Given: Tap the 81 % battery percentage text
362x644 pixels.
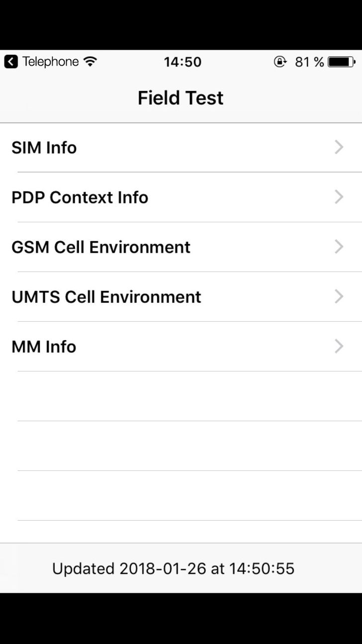Looking at the screenshot, I should coord(309,62).
